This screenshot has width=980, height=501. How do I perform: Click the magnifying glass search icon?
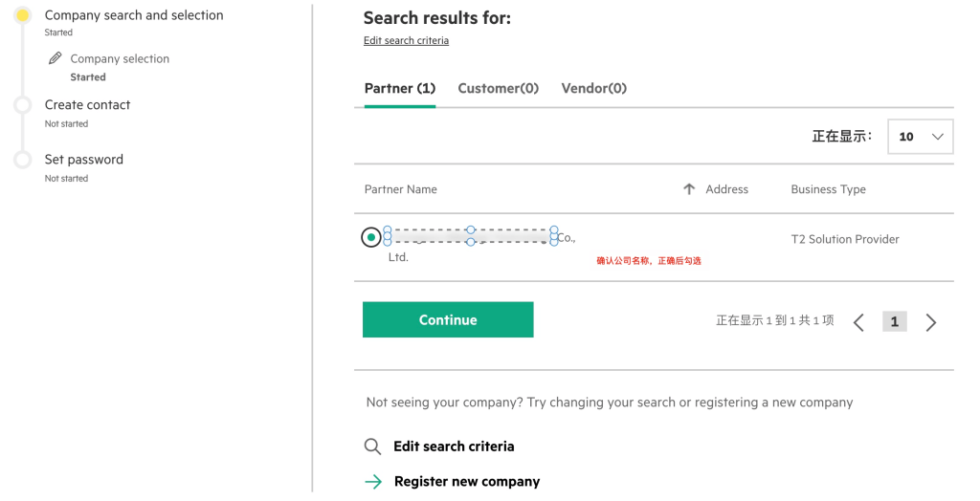point(372,447)
